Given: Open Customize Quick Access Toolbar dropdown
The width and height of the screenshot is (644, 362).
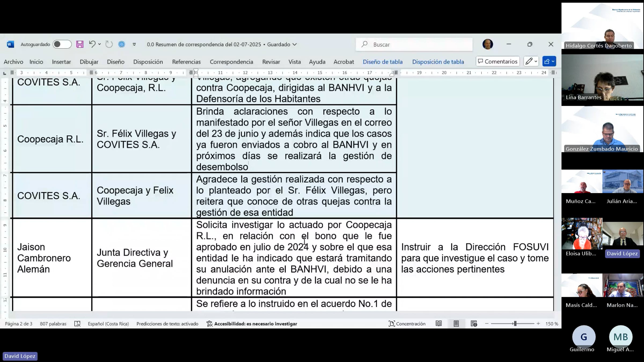Looking at the screenshot, I should click(134, 45).
